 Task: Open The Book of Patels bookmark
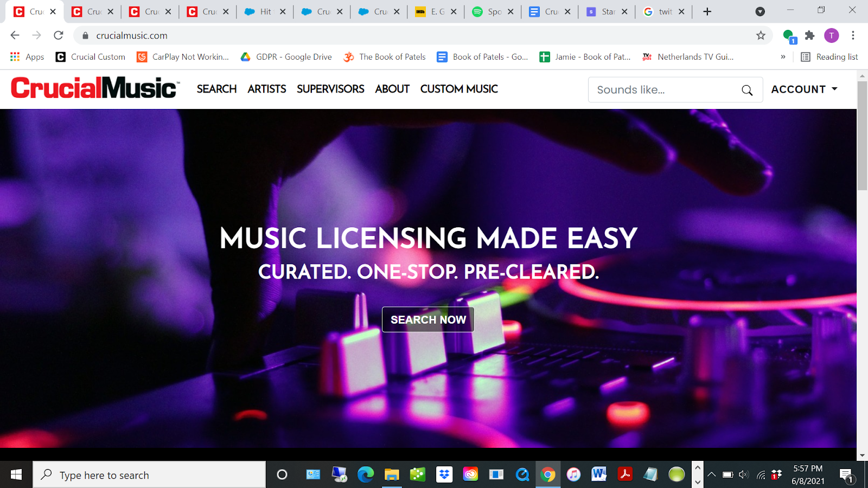pos(385,57)
